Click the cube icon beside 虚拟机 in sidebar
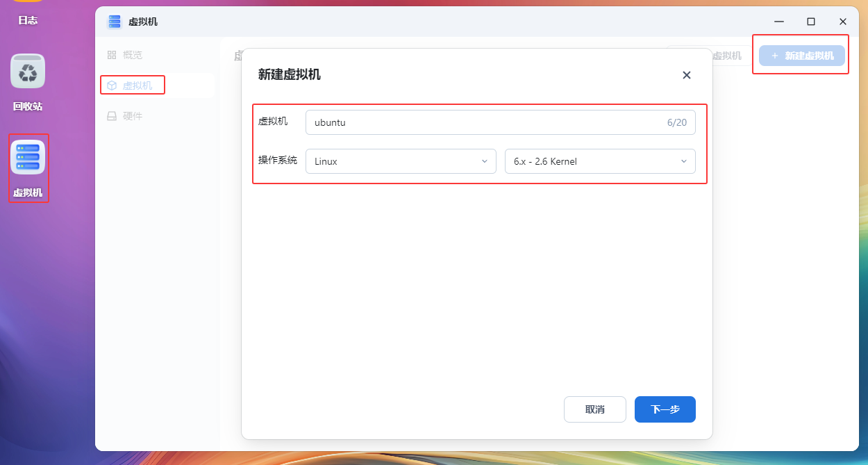868x465 pixels. 112,85
